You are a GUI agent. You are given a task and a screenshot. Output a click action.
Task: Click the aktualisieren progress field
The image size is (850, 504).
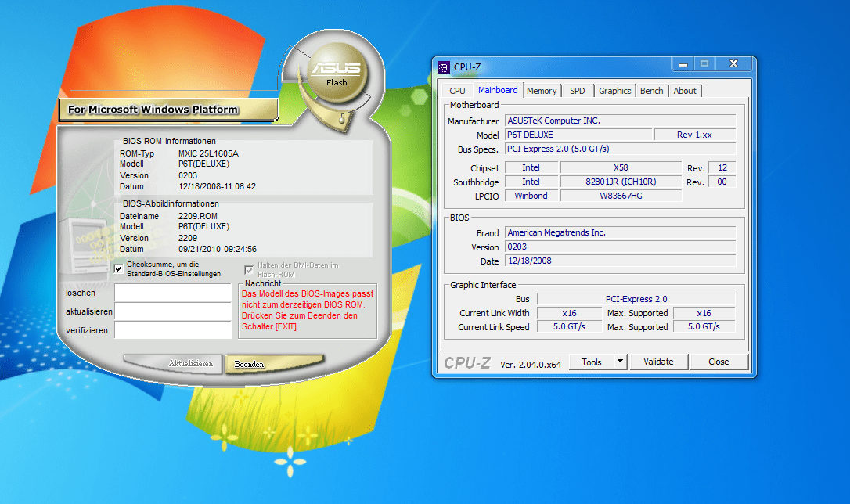(173, 311)
